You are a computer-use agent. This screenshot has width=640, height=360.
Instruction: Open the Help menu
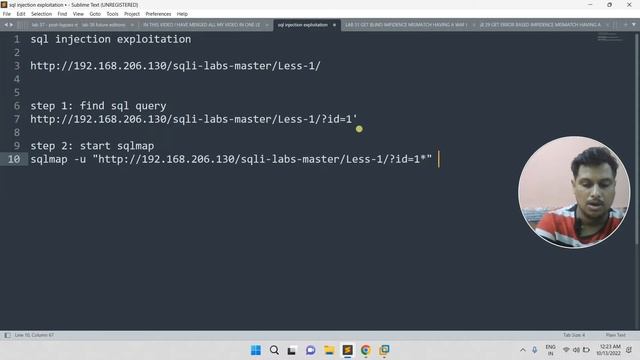point(182,14)
